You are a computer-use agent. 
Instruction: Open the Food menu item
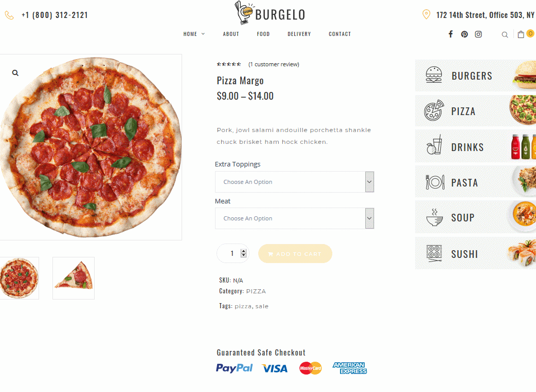pos(263,34)
